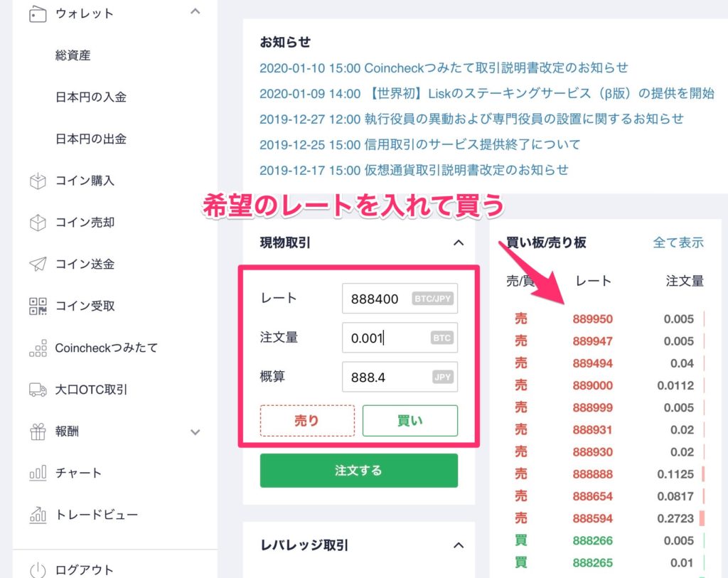
Task: Click the Coincheck Tsumitate icon
Action: [x=38, y=348]
